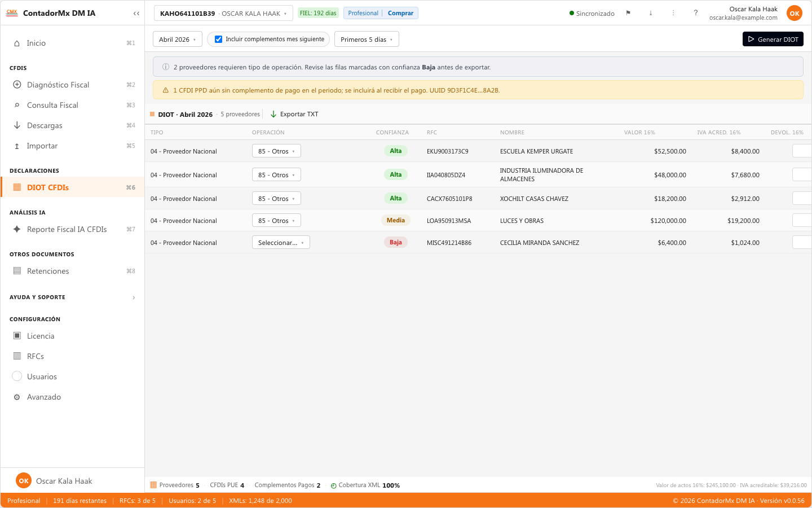812x508 pixels.
Task: Click the Usuarios circle icon
Action: pyautogui.click(x=17, y=376)
